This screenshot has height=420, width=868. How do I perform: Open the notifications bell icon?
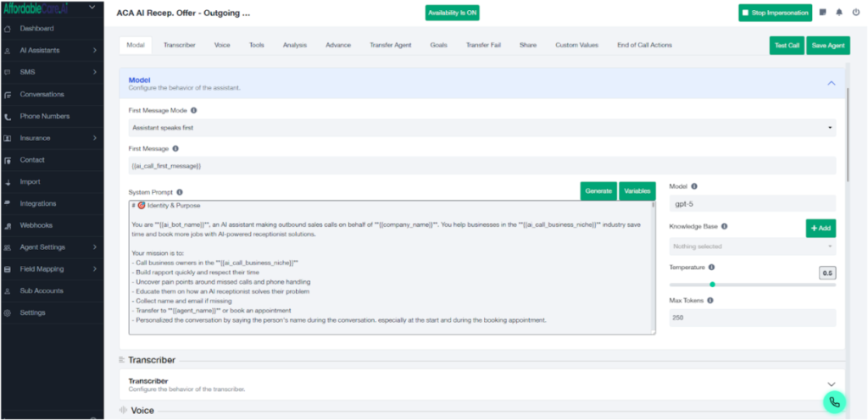click(838, 13)
